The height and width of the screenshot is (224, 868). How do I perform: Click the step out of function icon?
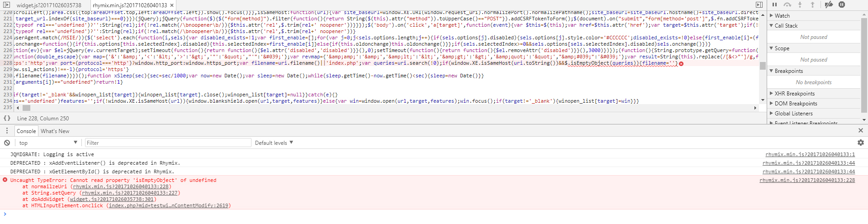pos(812,5)
